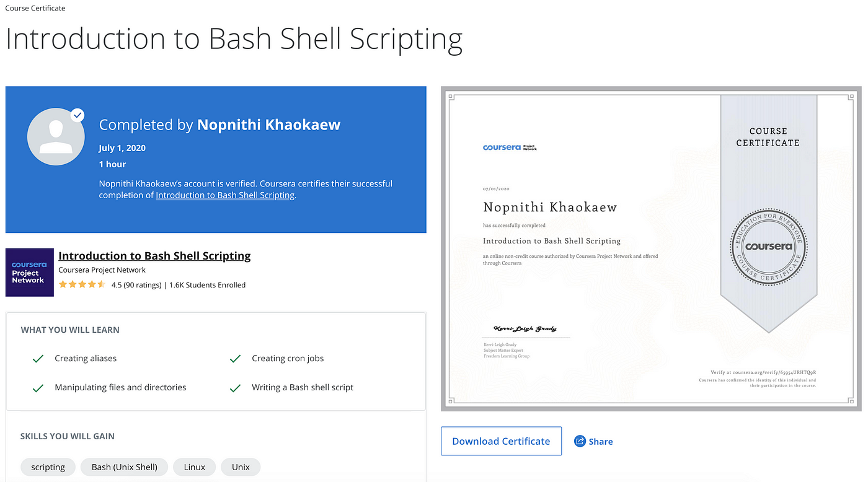Click the Creating aliases item text
Screen dimensions: 868x482
pyautogui.click(x=86, y=359)
